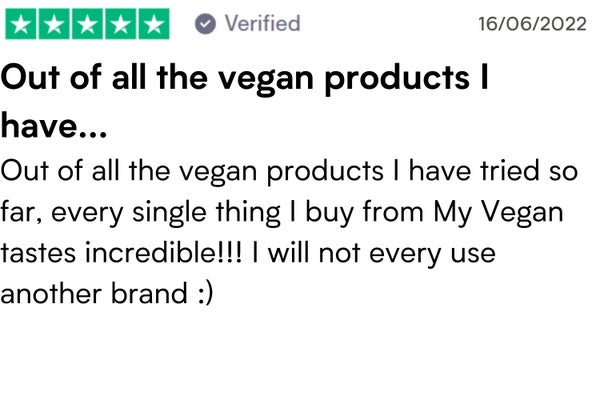Click the first green rating star

point(21,24)
